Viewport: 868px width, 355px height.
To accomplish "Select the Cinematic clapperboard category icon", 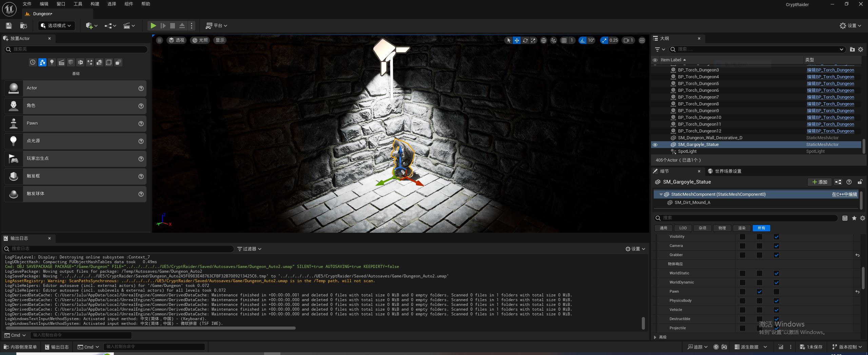I will pyautogui.click(x=61, y=62).
